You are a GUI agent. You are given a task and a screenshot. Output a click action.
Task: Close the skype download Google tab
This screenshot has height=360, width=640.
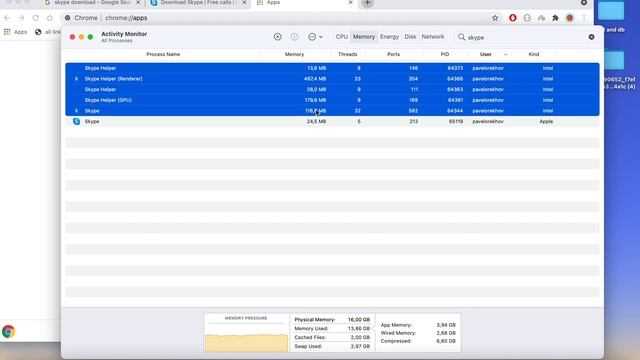[x=138, y=2]
